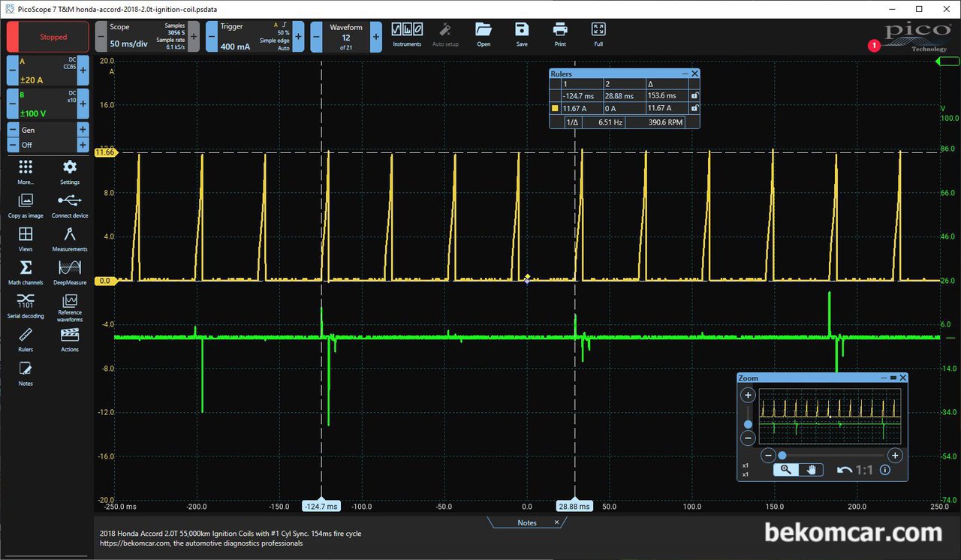Go to the next waveform buffer
Viewport: 961px width, 560px height.
(x=375, y=37)
